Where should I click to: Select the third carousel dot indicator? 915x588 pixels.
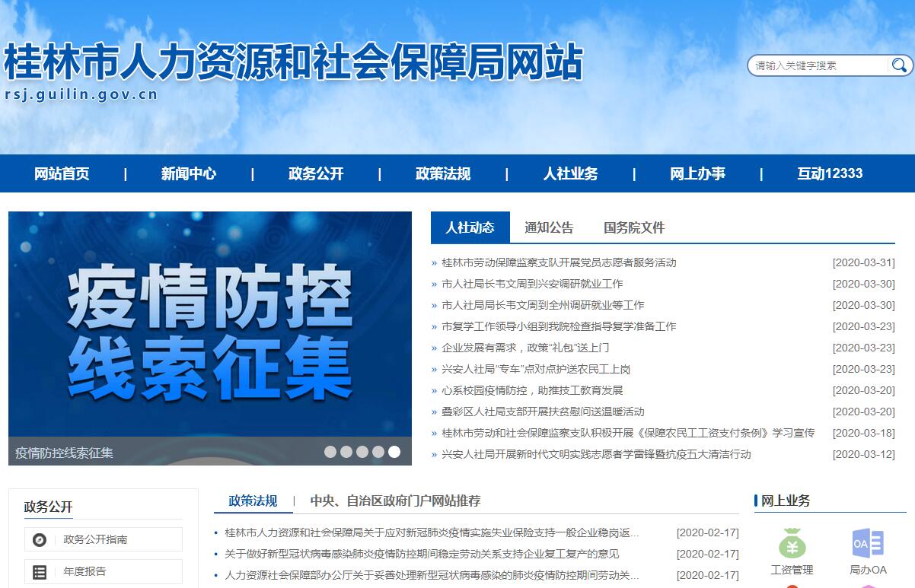[362, 452]
